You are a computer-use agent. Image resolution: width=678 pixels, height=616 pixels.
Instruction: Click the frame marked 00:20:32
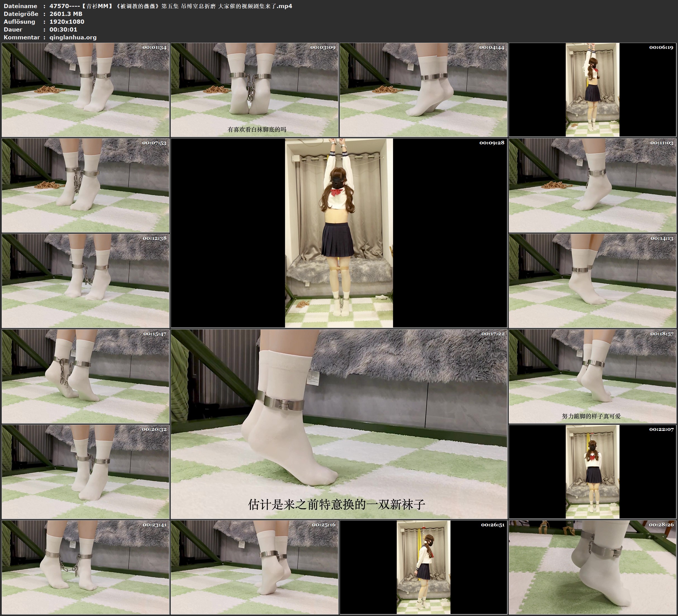point(85,472)
